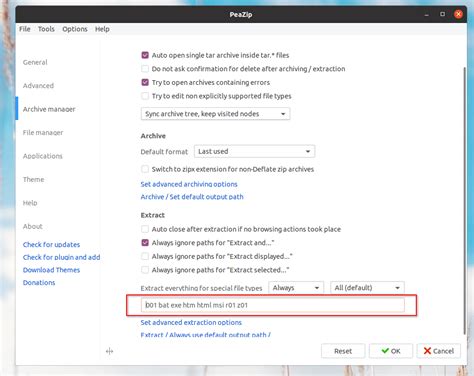The height and width of the screenshot is (376, 474).
Task: Open the Help menu in menu bar
Action: pyautogui.click(x=102, y=29)
